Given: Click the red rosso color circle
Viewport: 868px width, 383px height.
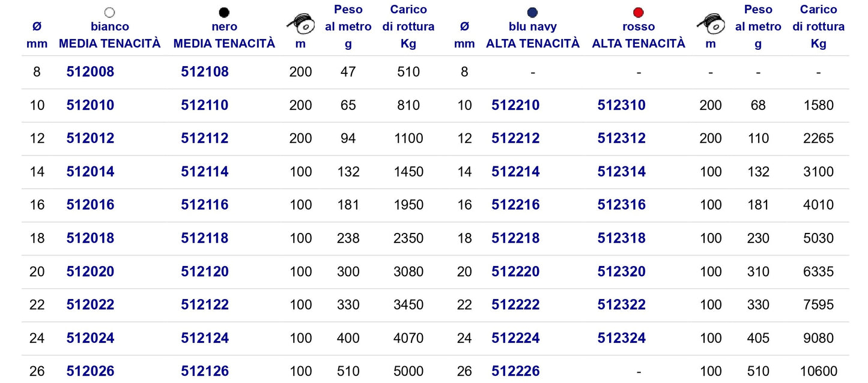Looking at the screenshot, I should click(639, 12).
